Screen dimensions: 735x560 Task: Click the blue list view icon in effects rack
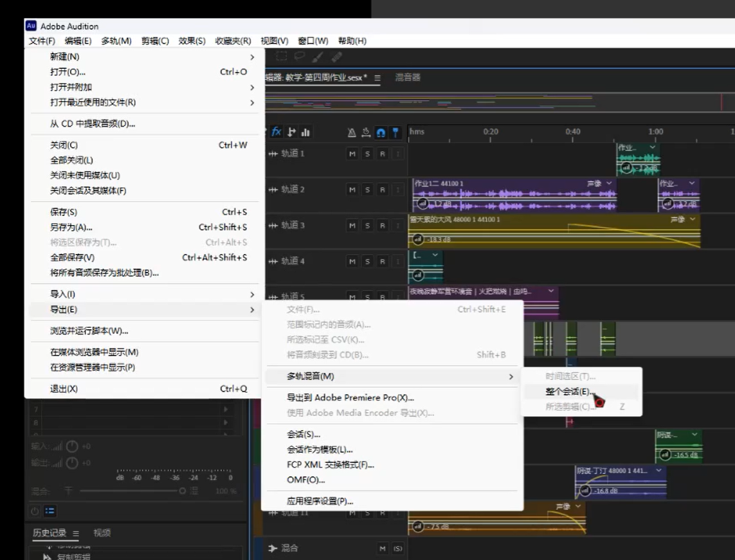(50, 510)
